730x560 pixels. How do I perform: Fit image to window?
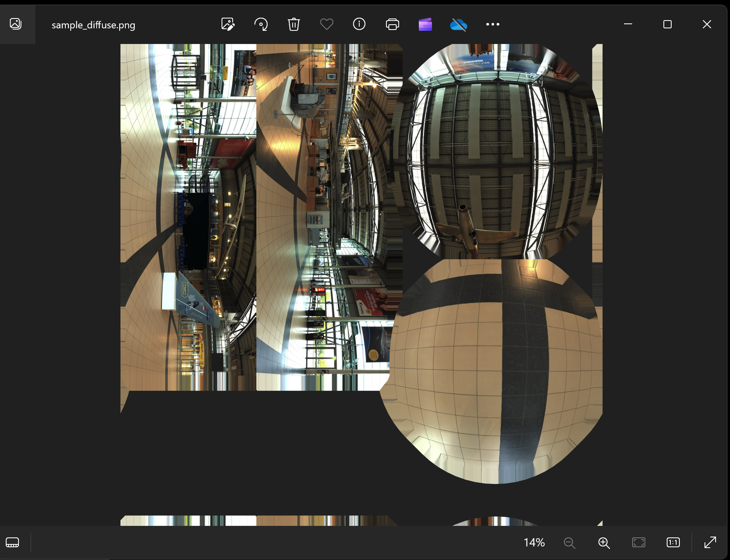pyautogui.click(x=638, y=543)
